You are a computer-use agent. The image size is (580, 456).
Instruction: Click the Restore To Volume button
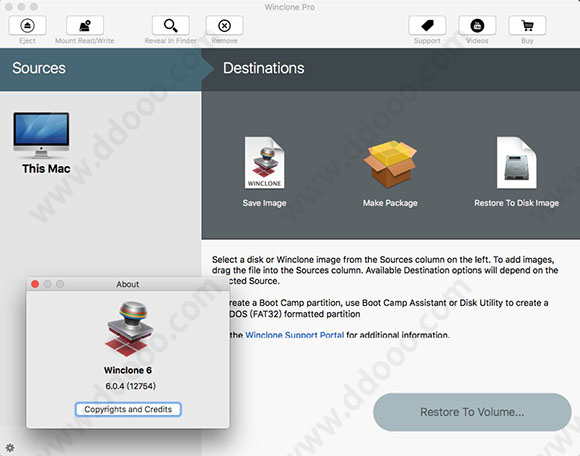472,412
